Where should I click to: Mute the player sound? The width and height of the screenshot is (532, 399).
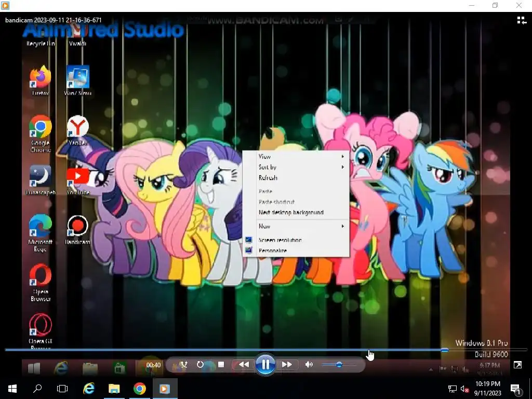tap(309, 364)
